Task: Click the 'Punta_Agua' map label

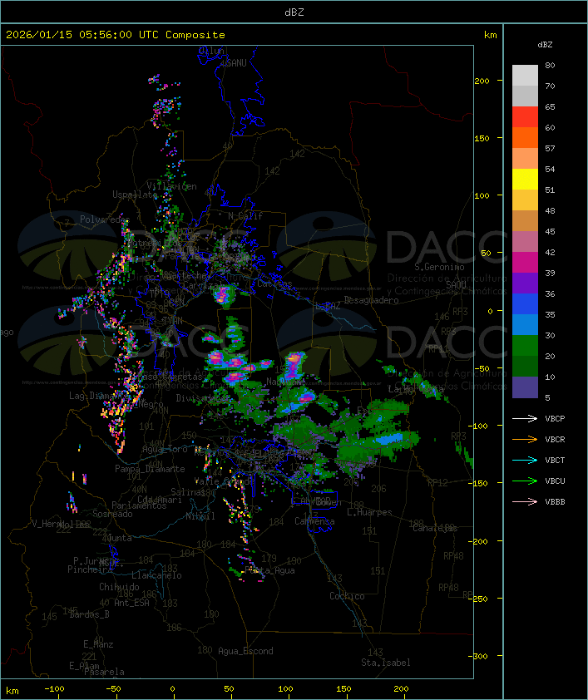Action: coord(269,570)
